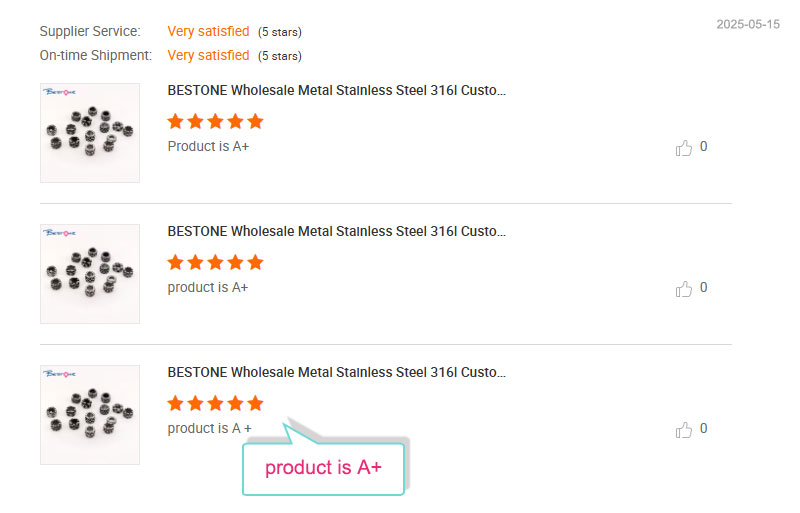Open the second review's product thumbnail
Image resolution: width=800 pixels, height=513 pixels.
coord(90,274)
